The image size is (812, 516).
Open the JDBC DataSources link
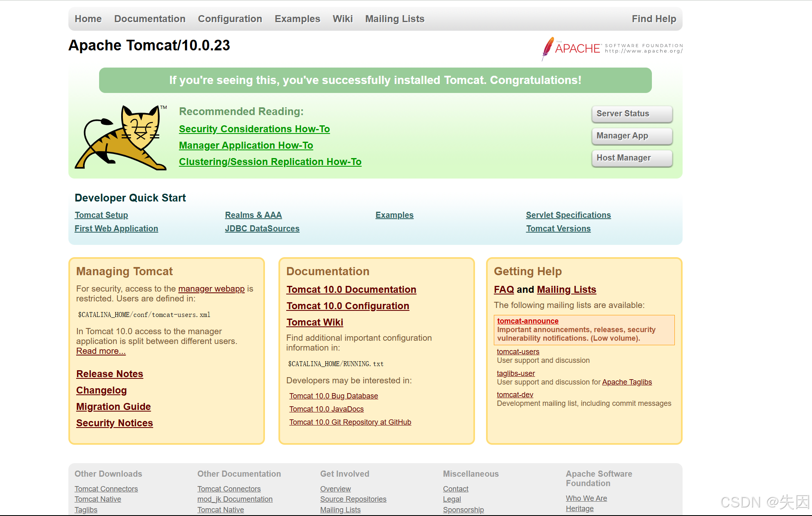tap(262, 229)
